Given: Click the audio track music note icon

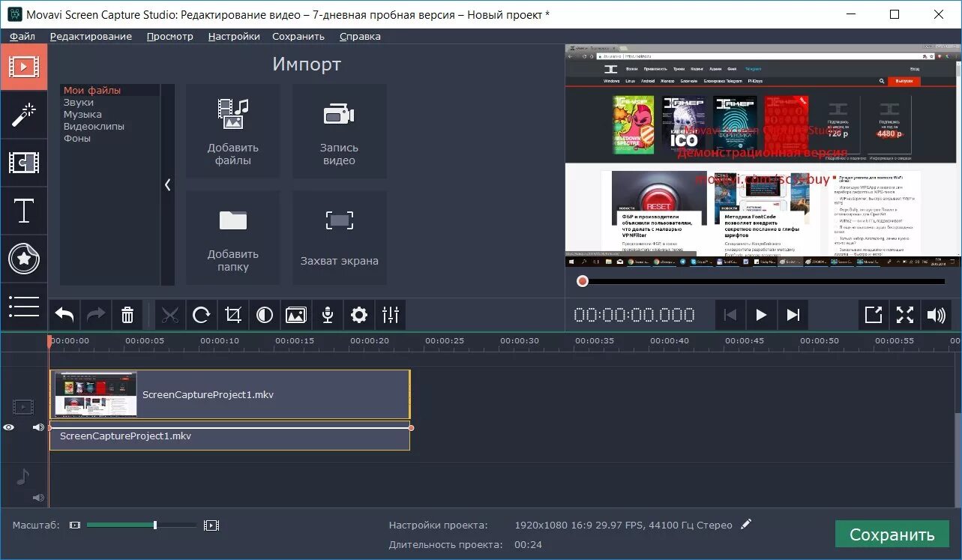Looking at the screenshot, I should (23, 477).
